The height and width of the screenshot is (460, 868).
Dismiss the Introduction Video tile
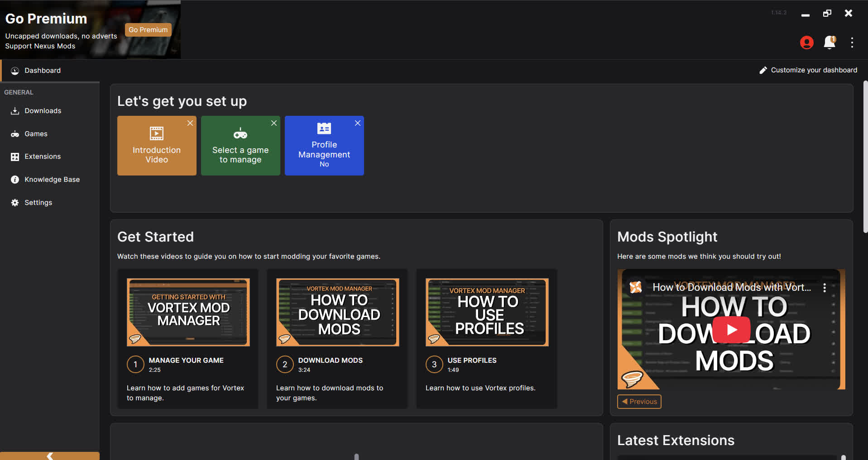coord(190,123)
